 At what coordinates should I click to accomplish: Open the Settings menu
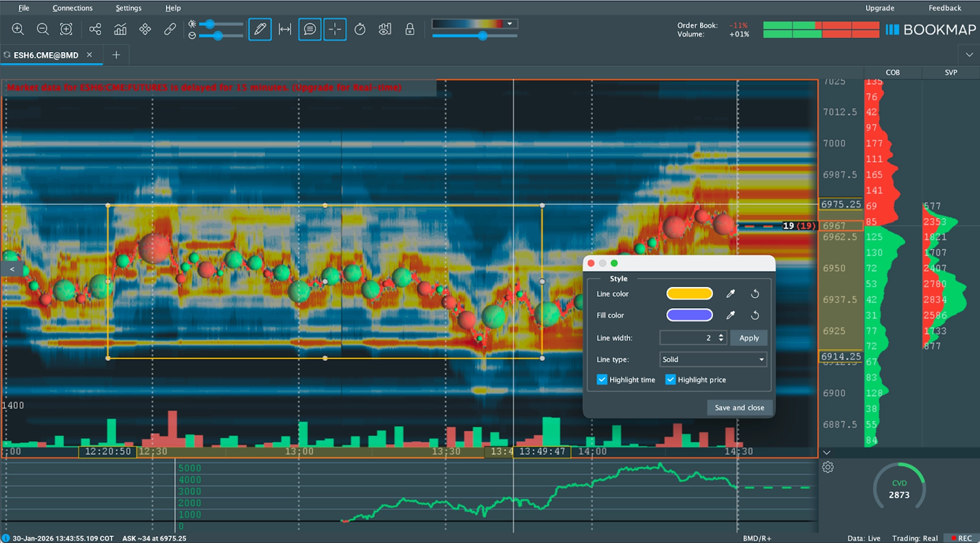click(x=128, y=8)
